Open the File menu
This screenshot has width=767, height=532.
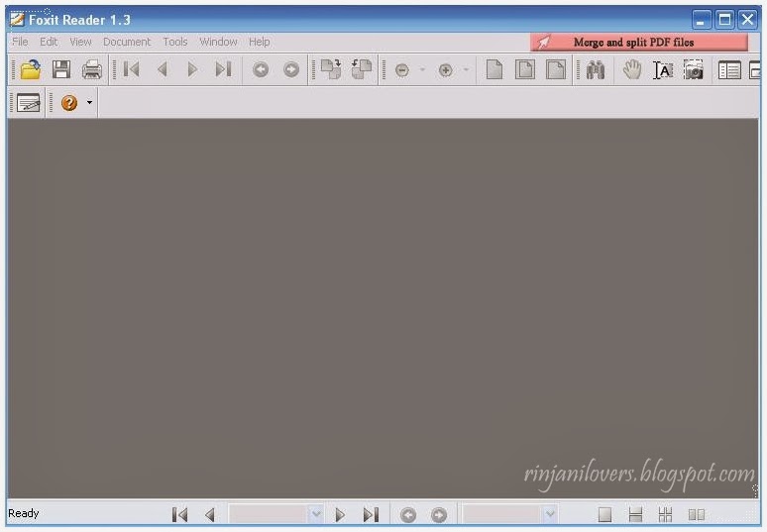pyautogui.click(x=20, y=42)
